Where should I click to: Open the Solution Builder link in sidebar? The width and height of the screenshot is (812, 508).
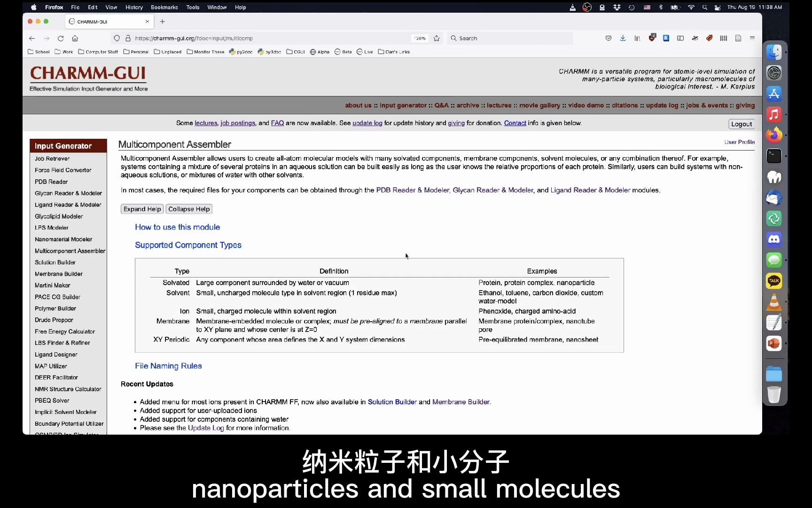[x=55, y=262]
